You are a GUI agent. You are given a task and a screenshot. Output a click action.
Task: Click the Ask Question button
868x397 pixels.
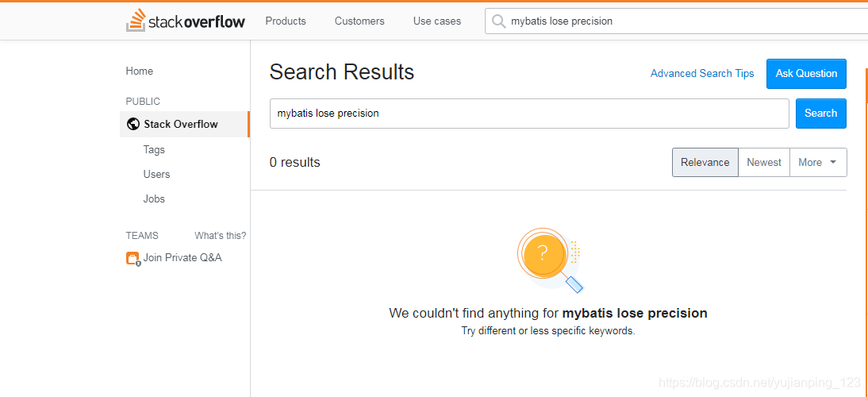coord(806,74)
